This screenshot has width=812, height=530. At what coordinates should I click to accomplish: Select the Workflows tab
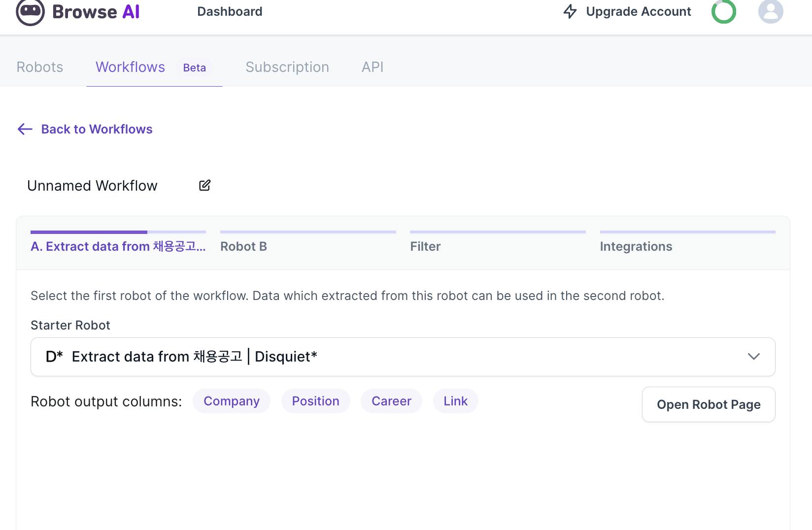pos(130,67)
